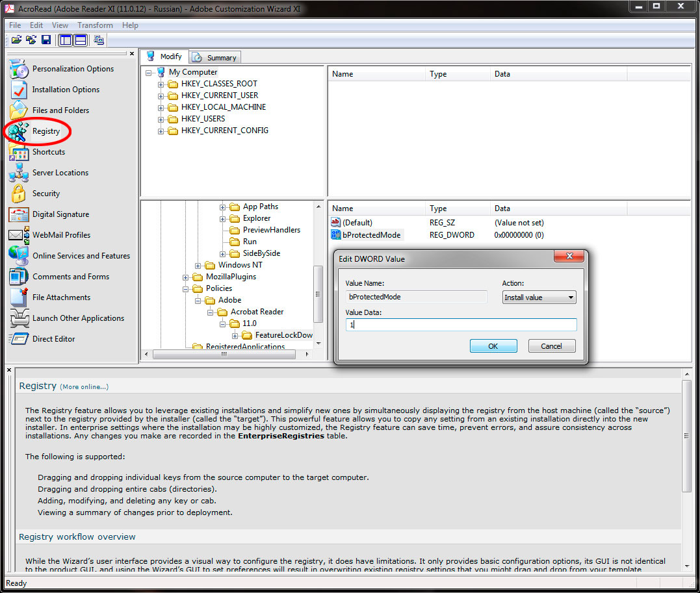Screen dimensions: 700x593
Task: Click the target tree horizontal scrollbar thumb
Action: pos(224,354)
